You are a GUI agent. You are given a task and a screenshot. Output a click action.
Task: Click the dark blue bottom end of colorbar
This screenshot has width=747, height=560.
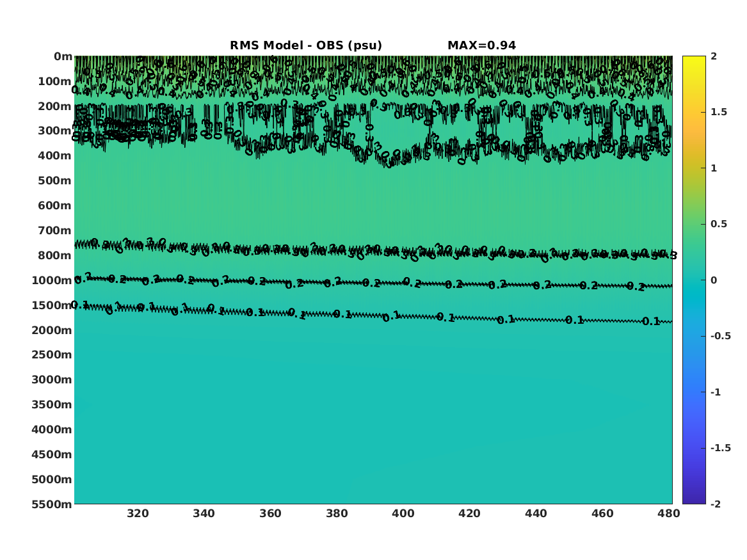click(694, 500)
